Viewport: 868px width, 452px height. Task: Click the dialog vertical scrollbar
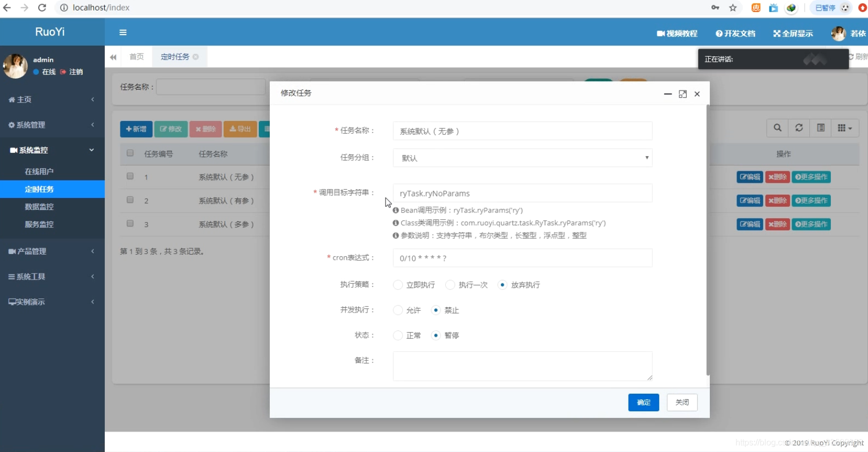coord(708,240)
